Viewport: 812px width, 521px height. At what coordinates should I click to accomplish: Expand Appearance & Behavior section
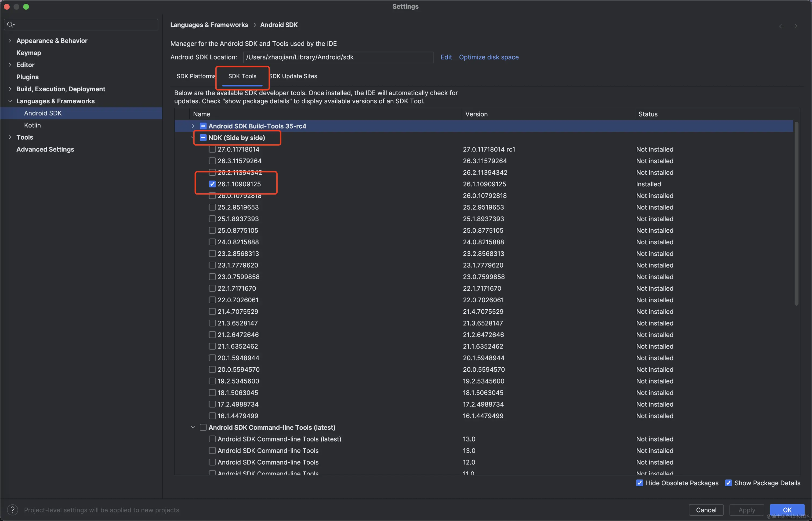pos(10,41)
